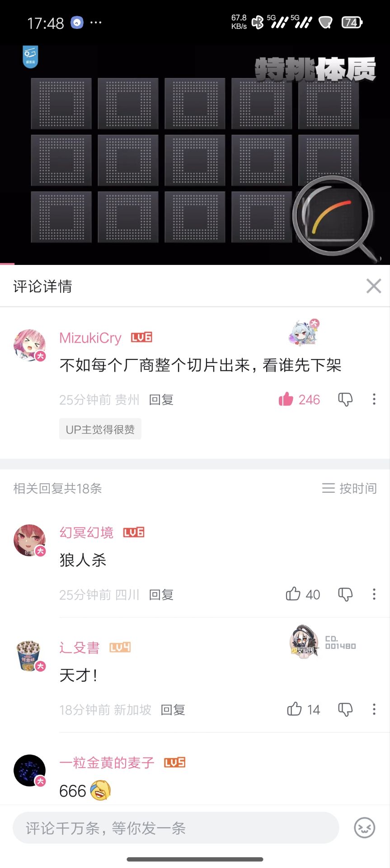Reply to 幻冥幻境 via 回复

[x=161, y=594]
